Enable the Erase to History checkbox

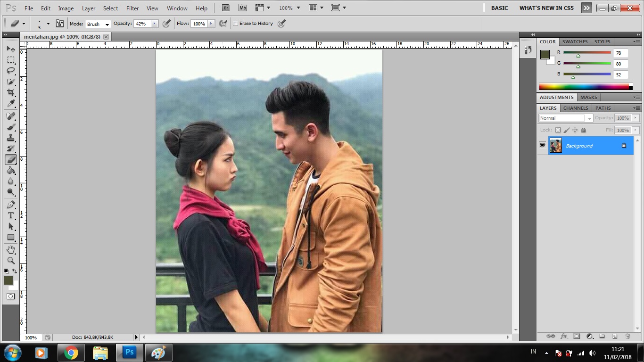pos(236,23)
